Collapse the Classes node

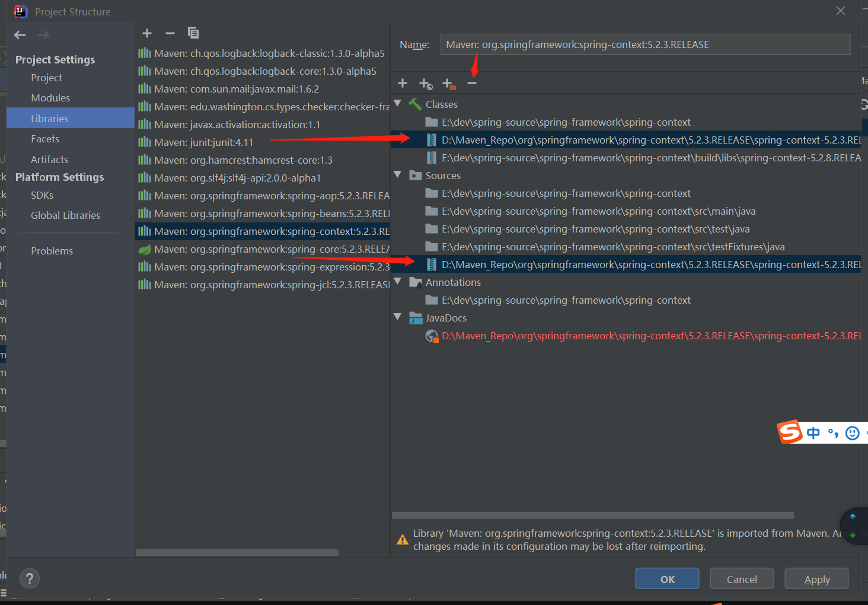point(398,104)
